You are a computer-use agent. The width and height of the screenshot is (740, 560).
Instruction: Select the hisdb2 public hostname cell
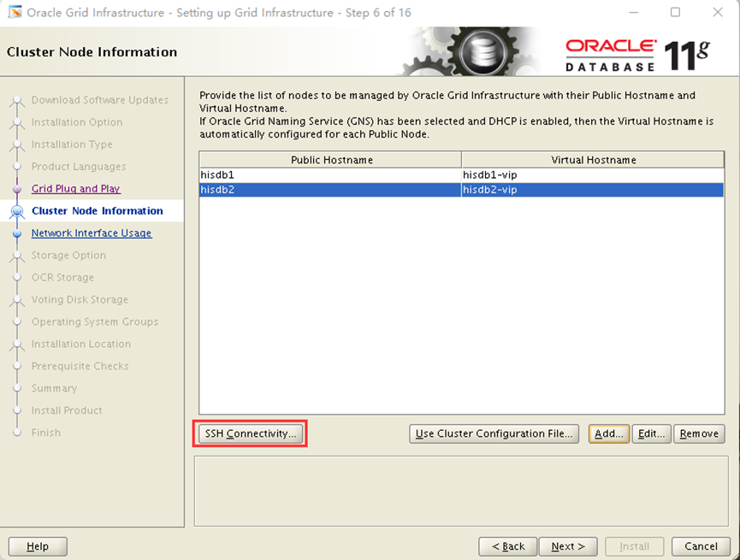pos(330,190)
